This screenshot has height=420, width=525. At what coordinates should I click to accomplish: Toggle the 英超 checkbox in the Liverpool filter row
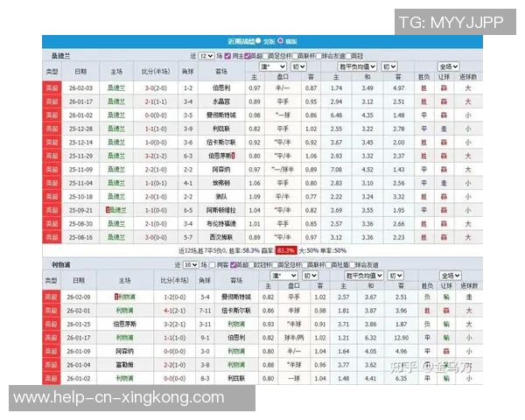point(253,263)
